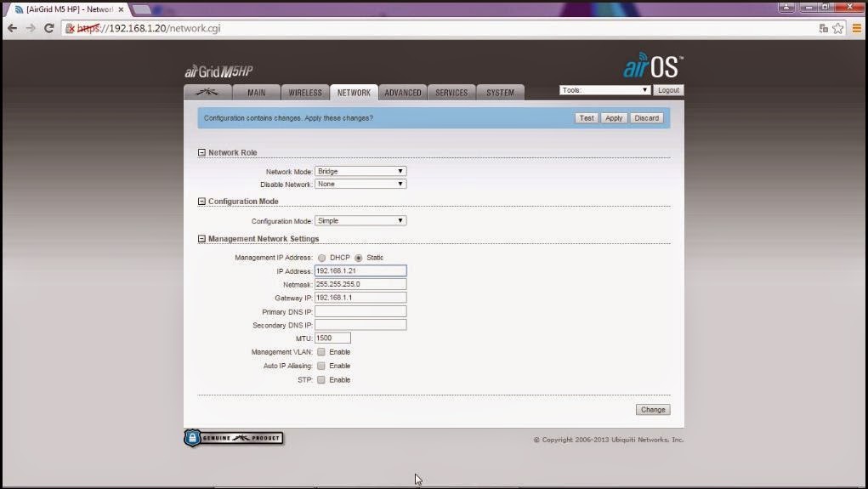The width and height of the screenshot is (868, 489).
Task: Click the browser address bar URL
Action: 149,28
